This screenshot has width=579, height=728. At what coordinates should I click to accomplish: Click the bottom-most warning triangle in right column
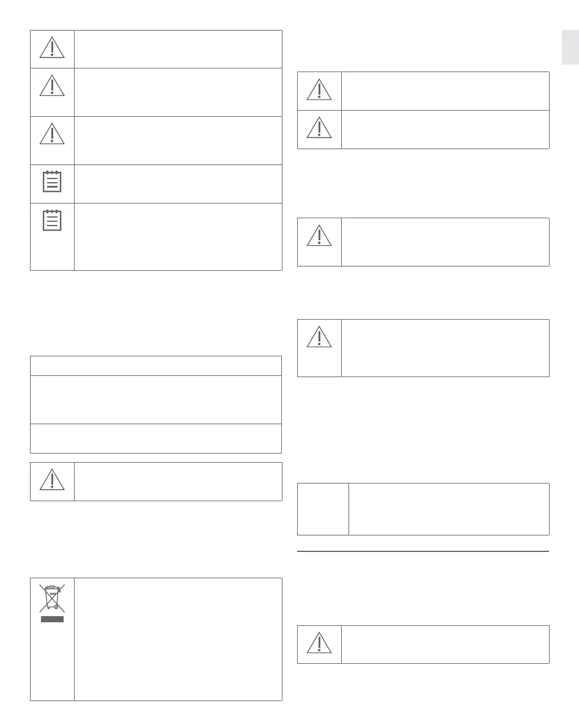pyautogui.click(x=319, y=644)
